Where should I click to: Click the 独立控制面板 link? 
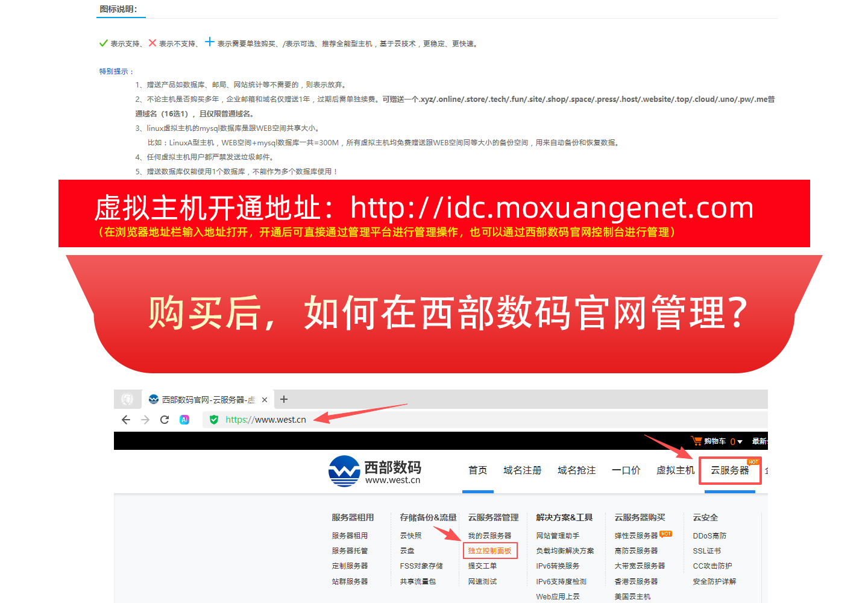[x=489, y=551]
